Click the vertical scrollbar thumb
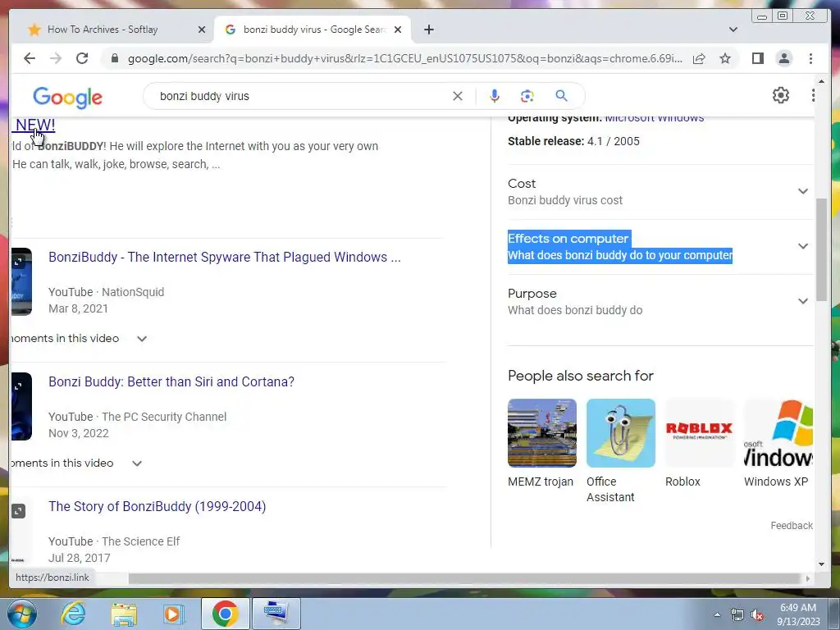Viewport: 840px width, 630px height. pos(821,250)
